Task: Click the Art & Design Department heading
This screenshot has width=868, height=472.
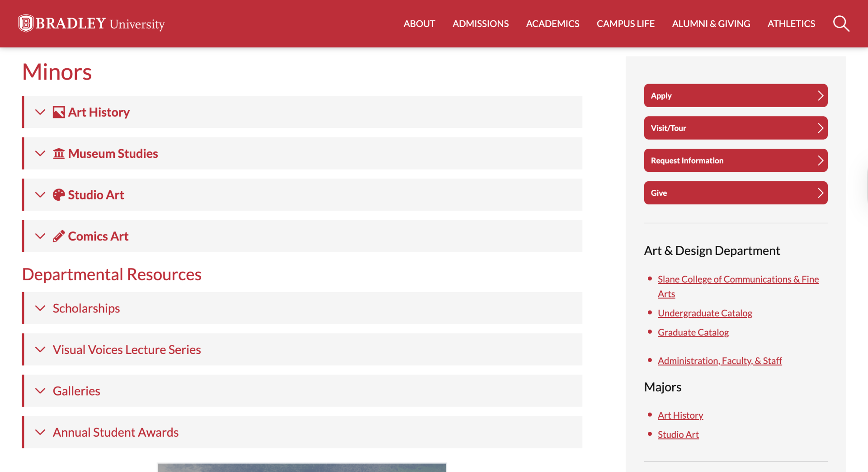Action: pyautogui.click(x=712, y=250)
